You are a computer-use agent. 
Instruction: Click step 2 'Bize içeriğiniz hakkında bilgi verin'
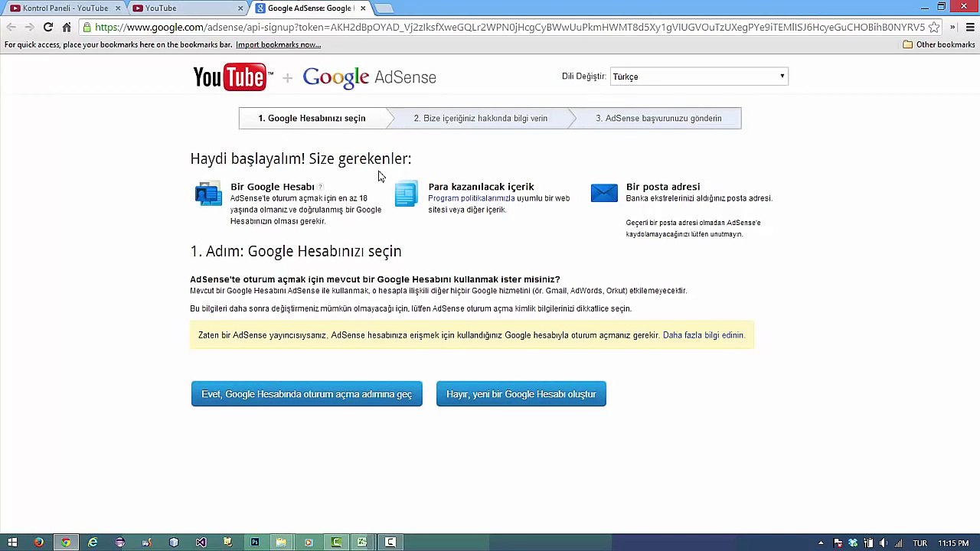pos(481,119)
